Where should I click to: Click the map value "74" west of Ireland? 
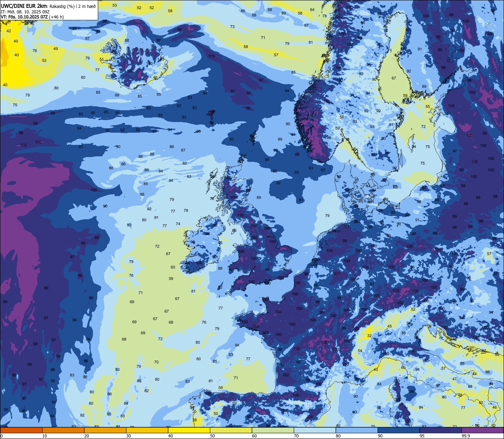click(178, 224)
